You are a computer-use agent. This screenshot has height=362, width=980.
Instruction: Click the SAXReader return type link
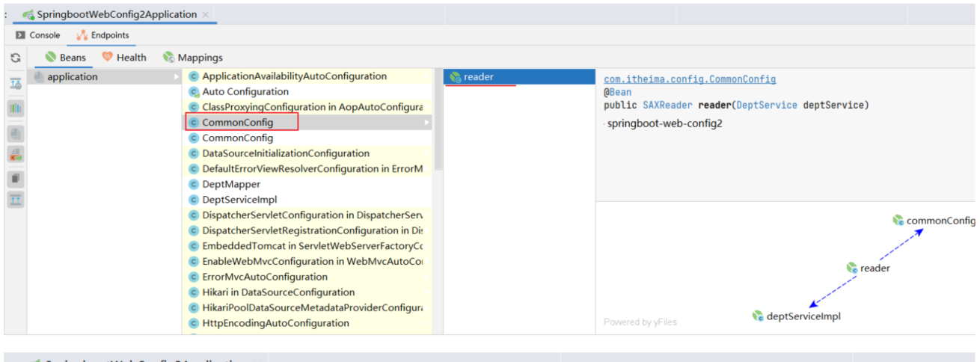point(667,105)
